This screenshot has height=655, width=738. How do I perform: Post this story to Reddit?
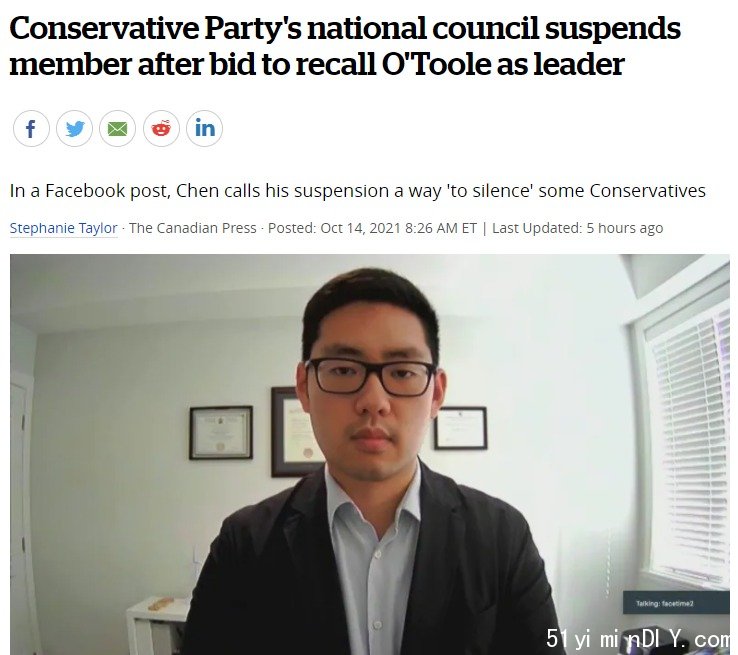(161, 128)
